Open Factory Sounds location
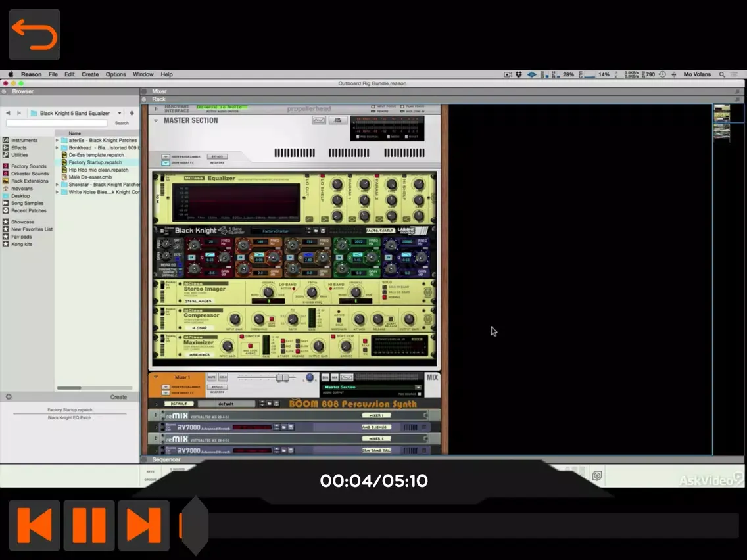 (28, 166)
